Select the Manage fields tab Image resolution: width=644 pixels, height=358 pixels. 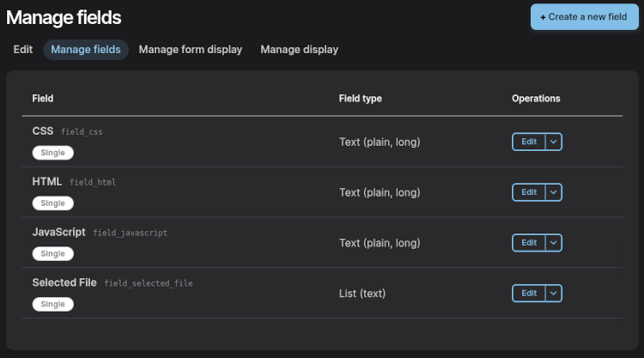(x=86, y=50)
